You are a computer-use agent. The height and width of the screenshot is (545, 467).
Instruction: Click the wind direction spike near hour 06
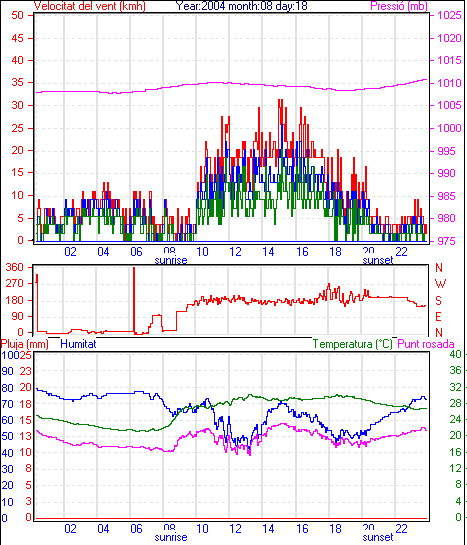coord(134,299)
